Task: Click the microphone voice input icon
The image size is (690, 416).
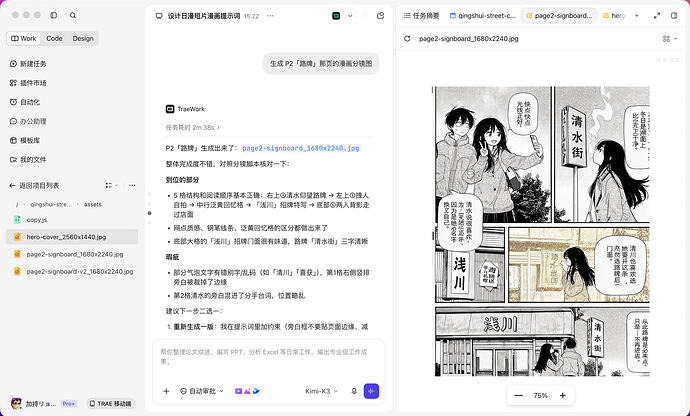Action: [354, 391]
